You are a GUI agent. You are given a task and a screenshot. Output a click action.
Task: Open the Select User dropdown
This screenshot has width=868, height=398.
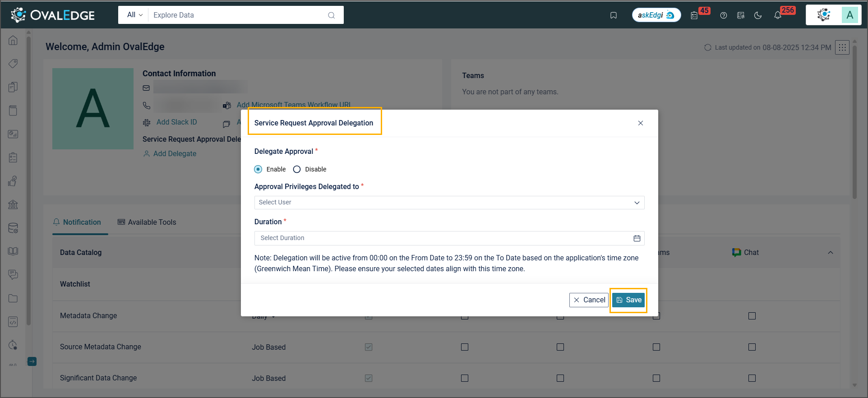pyautogui.click(x=449, y=203)
